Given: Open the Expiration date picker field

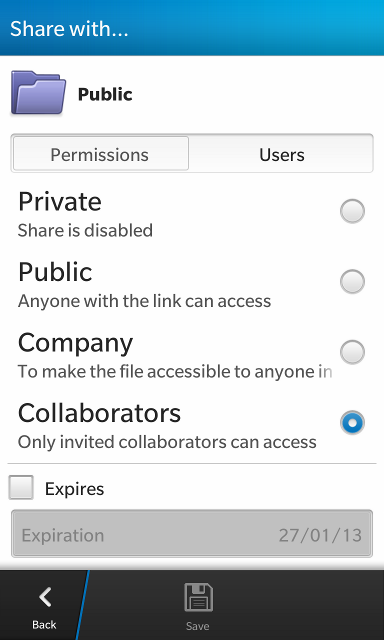Looking at the screenshot, I should (192, 533).
